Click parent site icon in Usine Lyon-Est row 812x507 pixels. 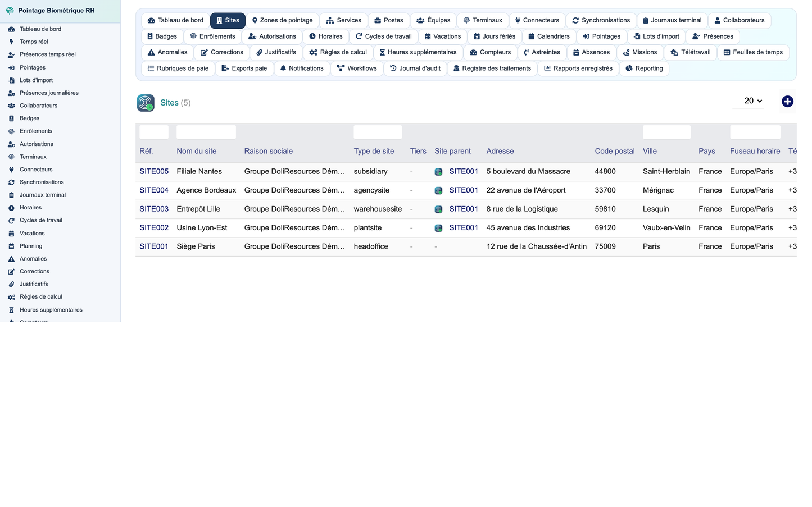pyautogui.click(x=439, y=228)
